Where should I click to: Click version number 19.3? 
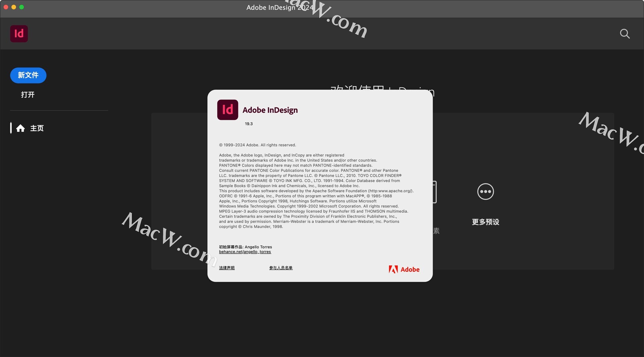point(249,124)
